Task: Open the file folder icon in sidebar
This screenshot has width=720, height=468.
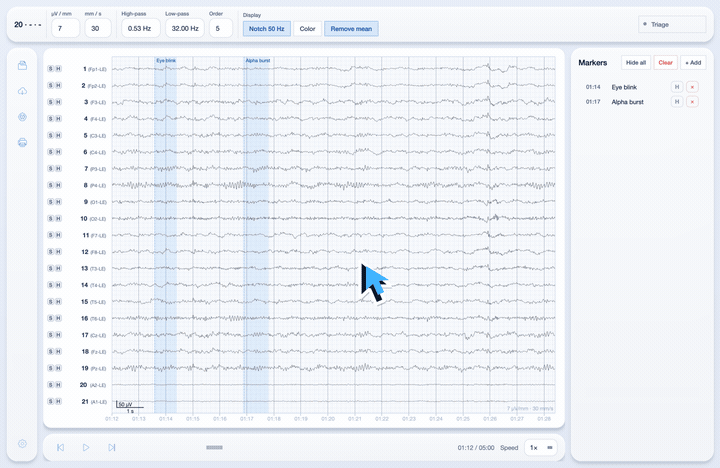Action: click(x=22, y=66)
